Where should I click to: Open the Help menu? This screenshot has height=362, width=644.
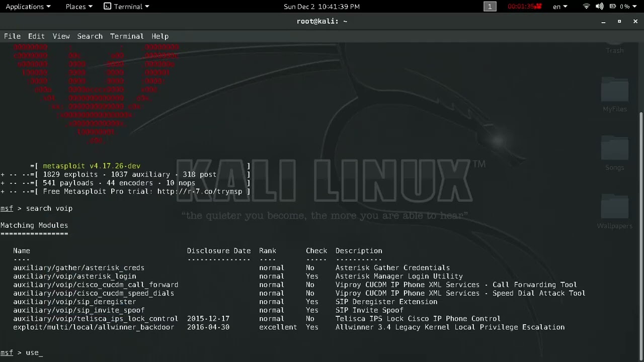point(160,36)
